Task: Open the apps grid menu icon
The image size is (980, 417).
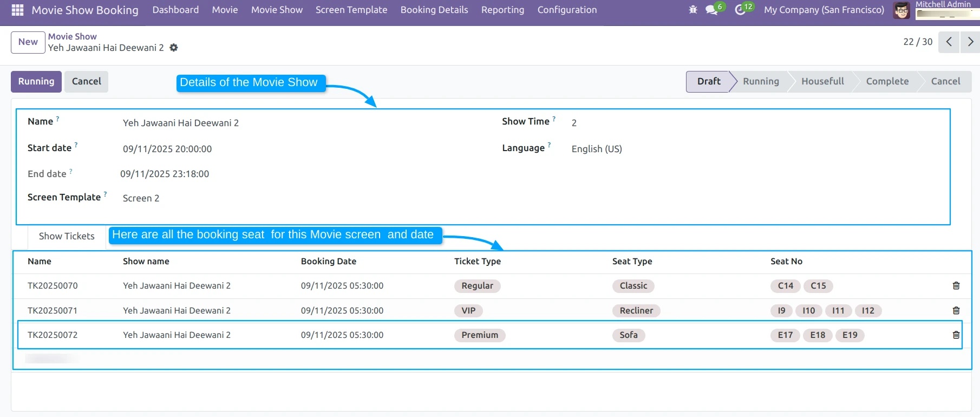Action: (17, 10)
